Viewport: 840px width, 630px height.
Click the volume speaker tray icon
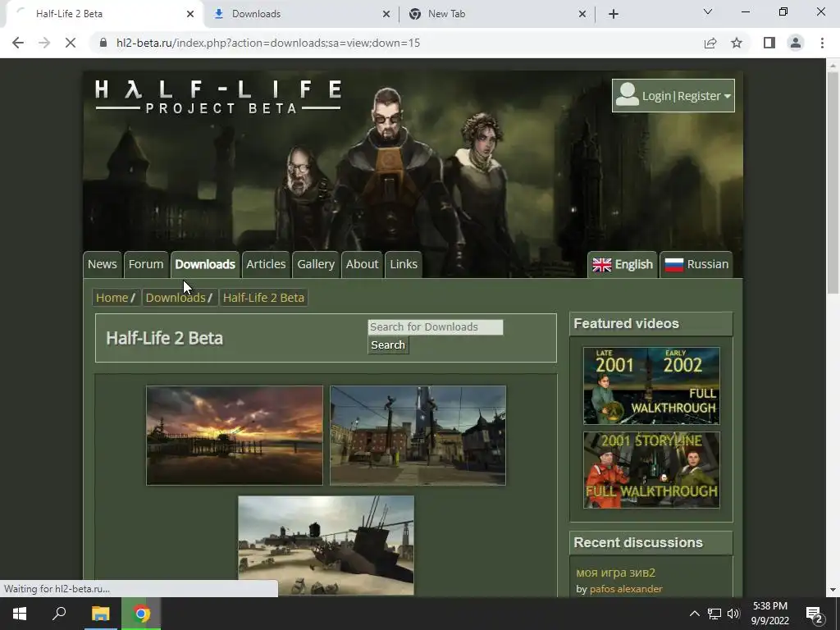click(x=733, y=614)
